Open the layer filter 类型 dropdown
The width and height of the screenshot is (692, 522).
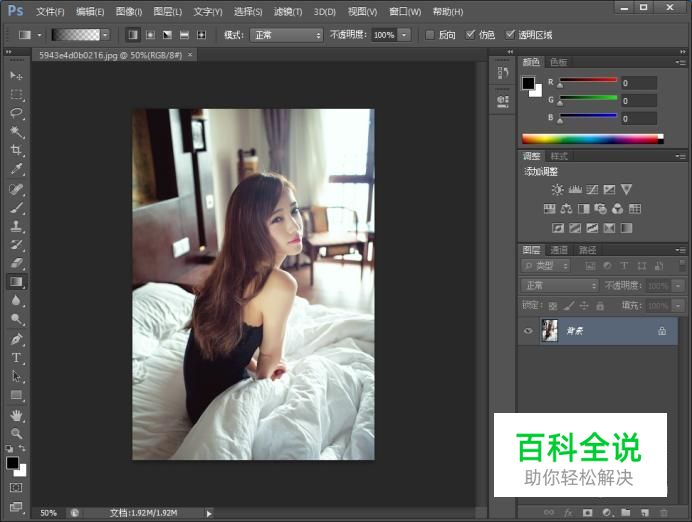tap(546, 266)
